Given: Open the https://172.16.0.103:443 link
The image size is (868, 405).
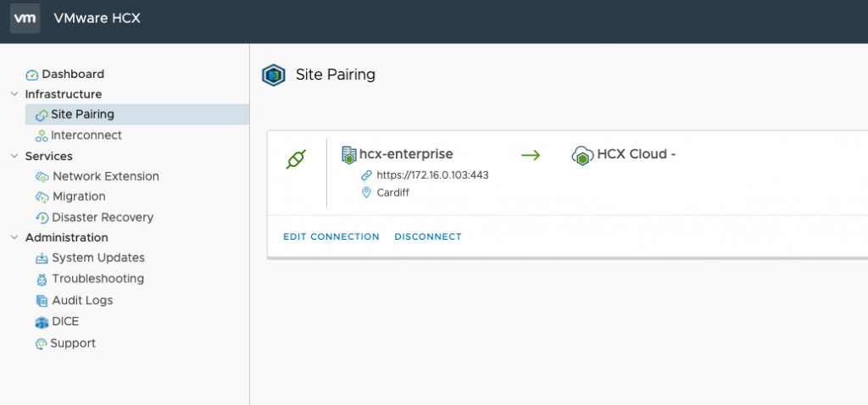Looking at the screenshot, I should point(432,175).
